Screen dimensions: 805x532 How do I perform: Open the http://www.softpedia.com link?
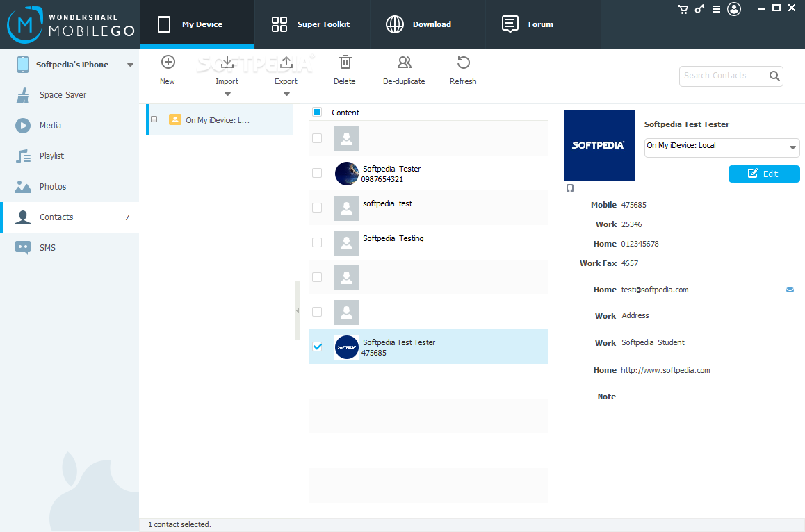665,370
